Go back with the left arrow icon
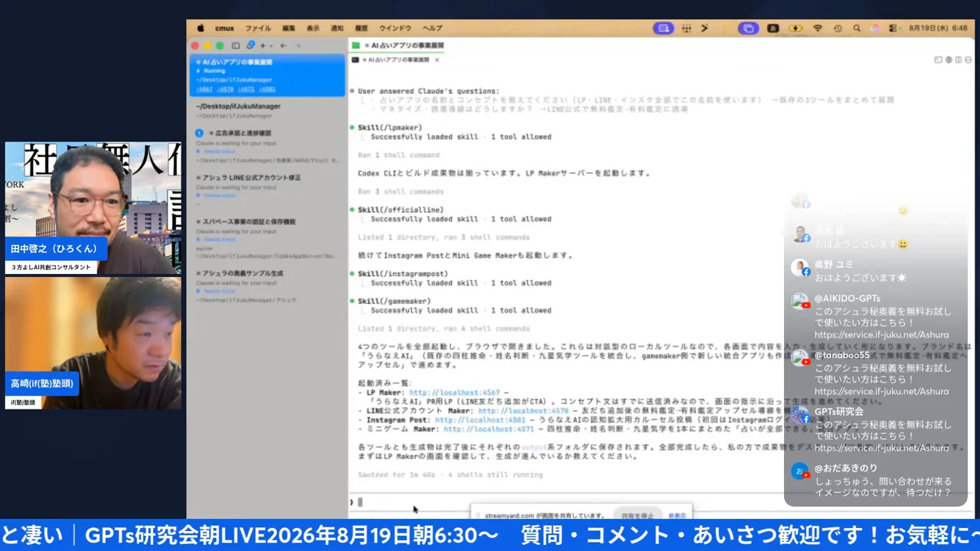The image size is (980, 551). click(x=283, y=46)
